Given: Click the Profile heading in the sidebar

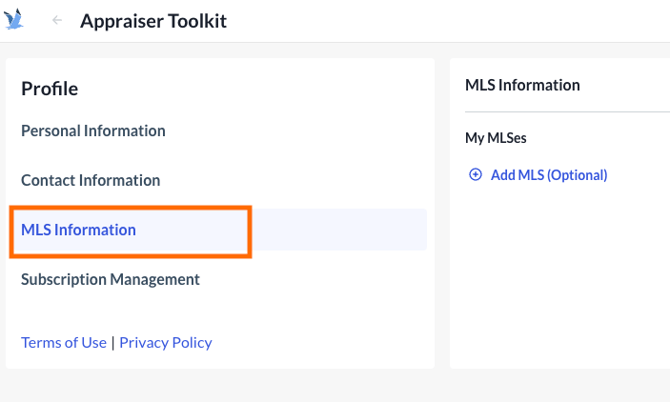Looking at the screenshot, I should (49, 89).
